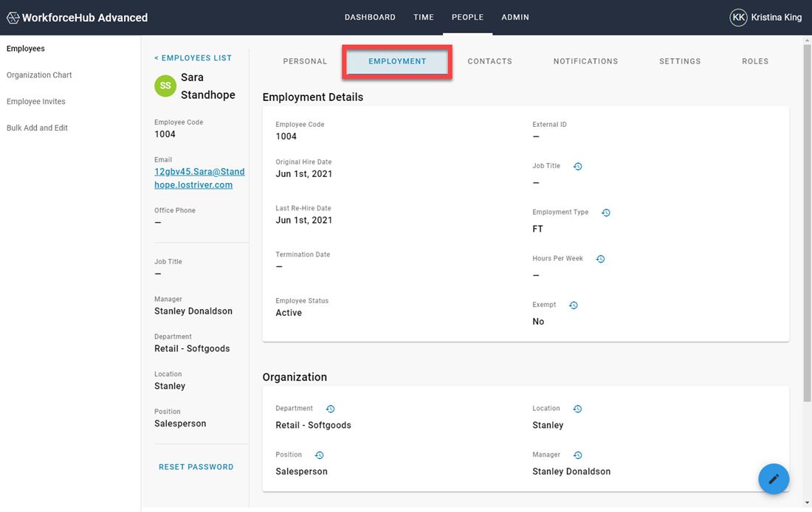
Task: Open Organization Chart in the sidebar
Action: coord(39,75)
